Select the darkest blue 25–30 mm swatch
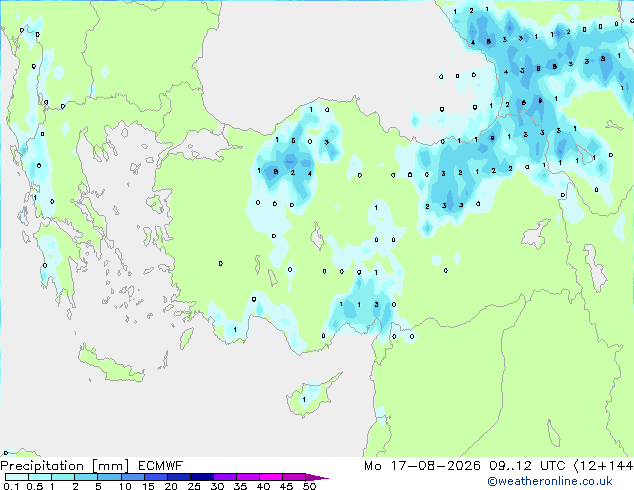 pyautogui.click(x=201, y=477)
